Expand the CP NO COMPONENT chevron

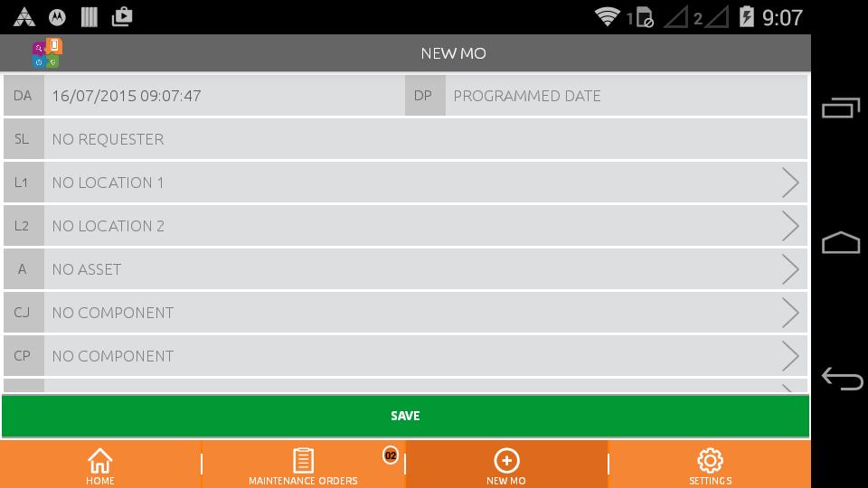[x=790, y=356]
